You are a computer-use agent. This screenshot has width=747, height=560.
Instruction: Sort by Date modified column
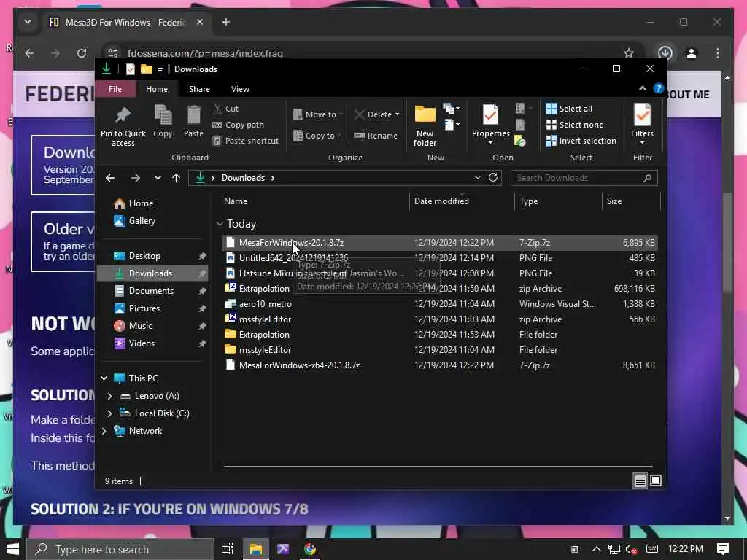coord(462,201)
